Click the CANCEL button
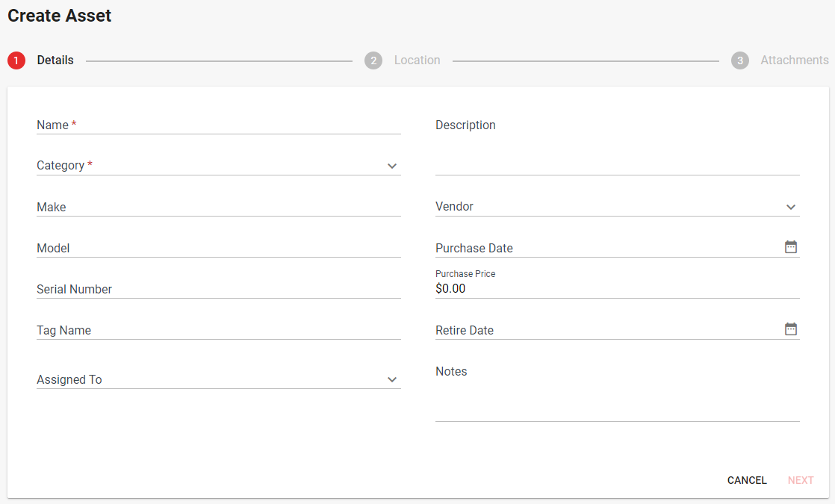Viewport: 835px width, 504px height. pos(747,480)
